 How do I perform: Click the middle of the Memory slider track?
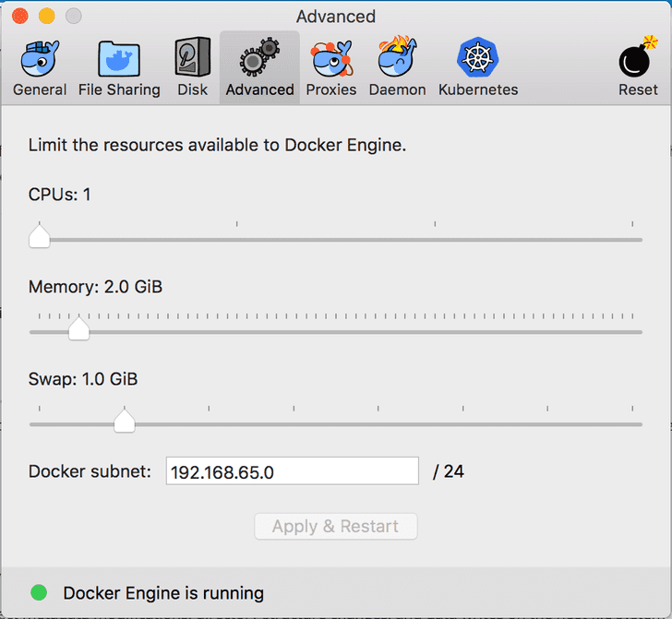tap(336, 332)
